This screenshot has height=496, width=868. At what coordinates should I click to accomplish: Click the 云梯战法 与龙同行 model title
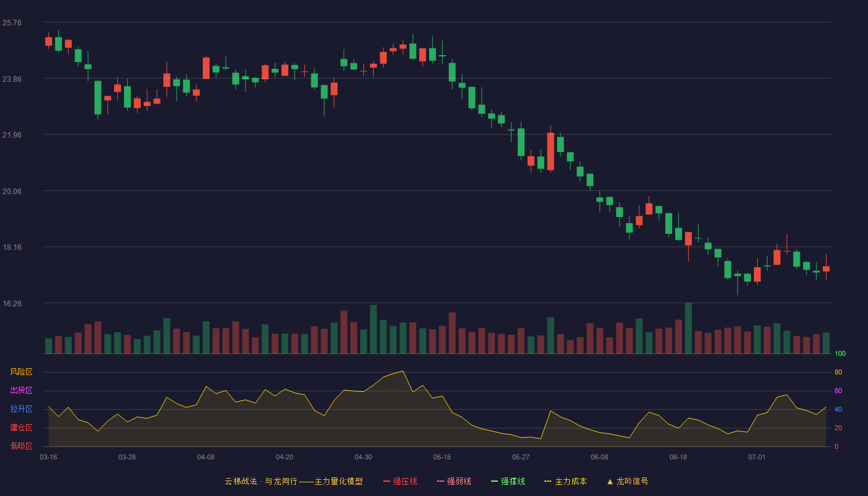pyautogui.click(x=293, y=481)
